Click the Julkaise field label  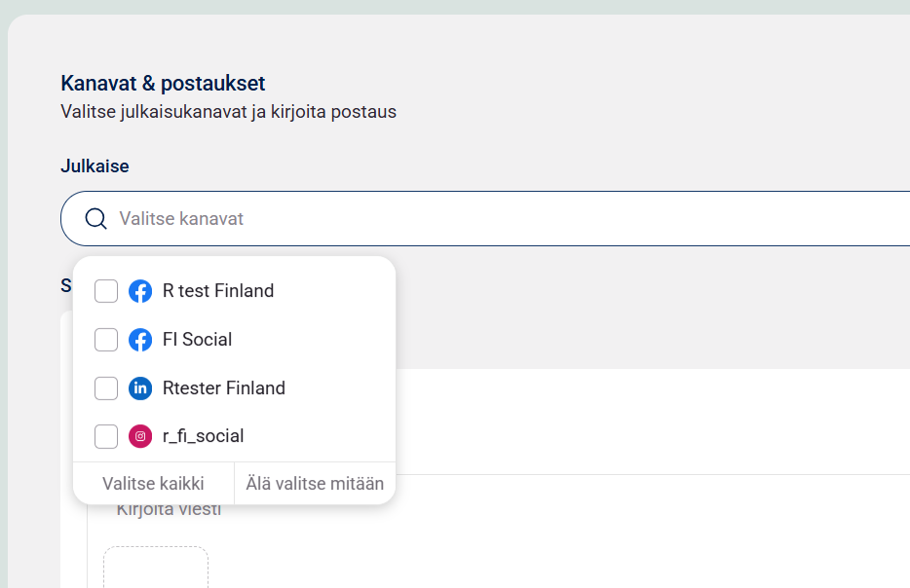(x=95, y=166)
